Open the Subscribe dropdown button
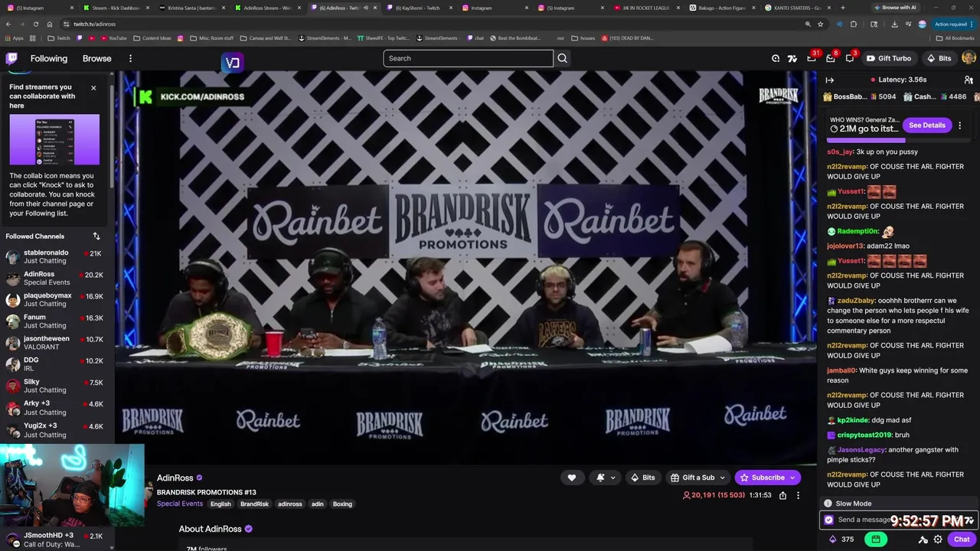Screen dimensions: 980x551 768,478
